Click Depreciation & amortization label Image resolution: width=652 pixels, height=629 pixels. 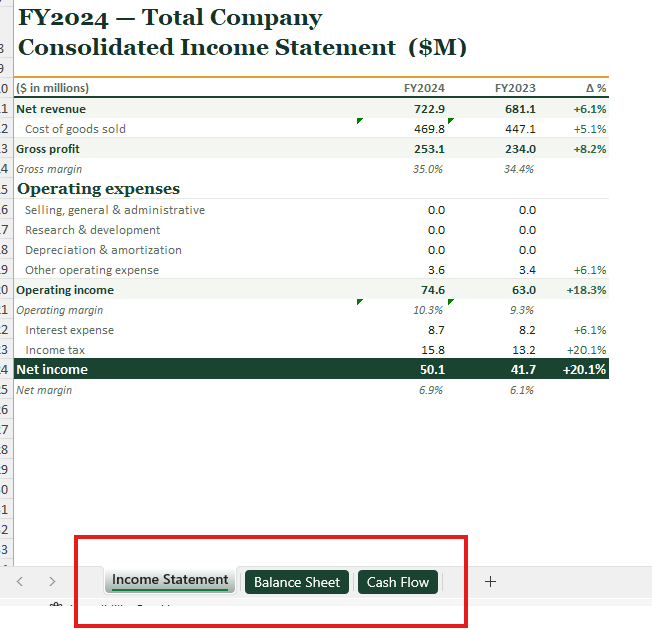point(103,250)
